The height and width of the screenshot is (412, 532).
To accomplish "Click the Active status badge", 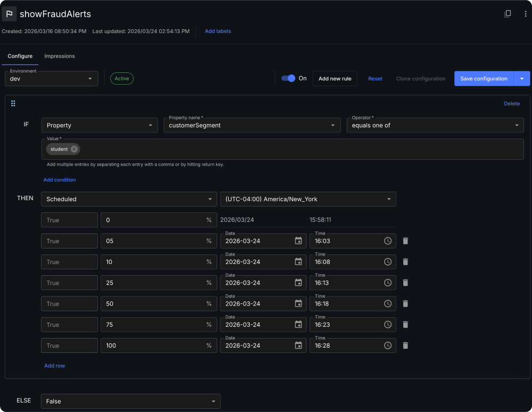I will click(x=122, y=79).
